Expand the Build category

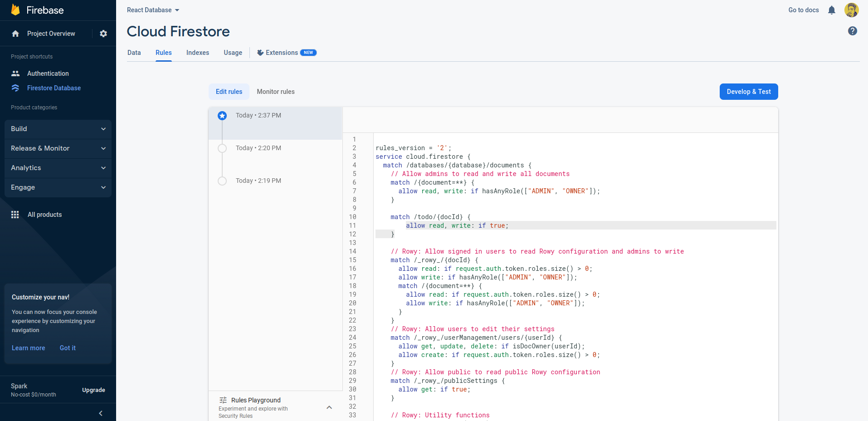pos(58,129)
